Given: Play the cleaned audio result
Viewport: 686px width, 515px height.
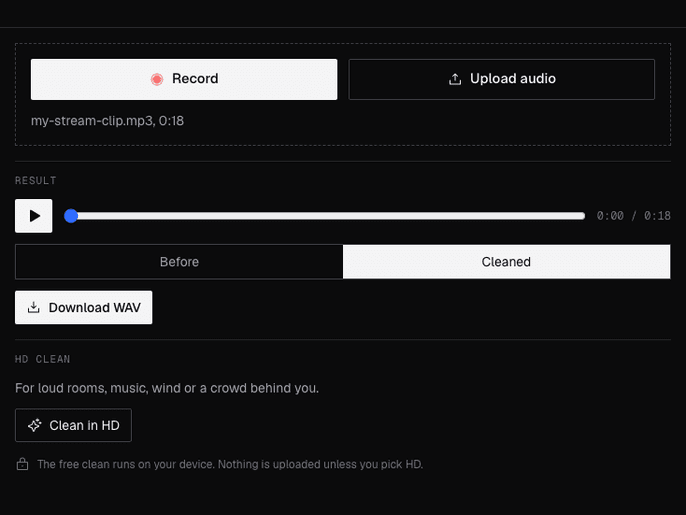Looking at the screenshot, I should click(x=34, y=216).
